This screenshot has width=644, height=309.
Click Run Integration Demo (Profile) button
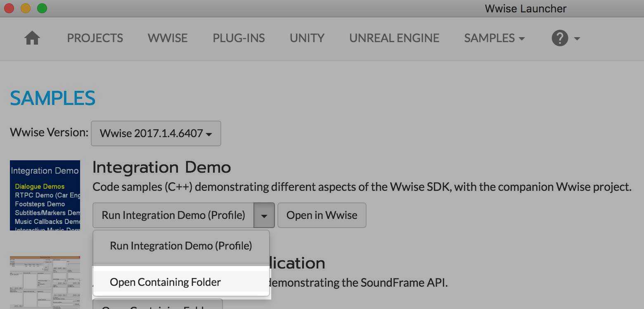click(173, 215)
